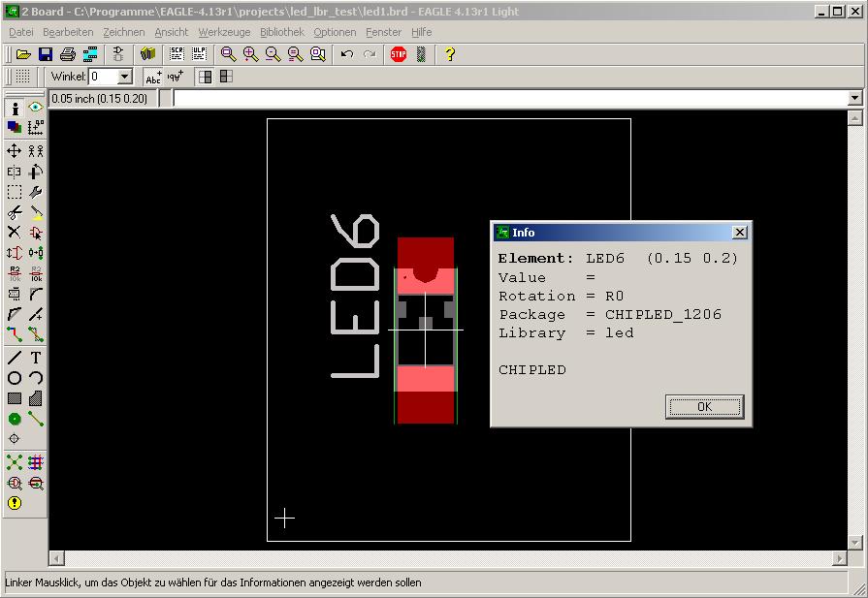Toggle the mirrored text option

[x=175, y=77]
